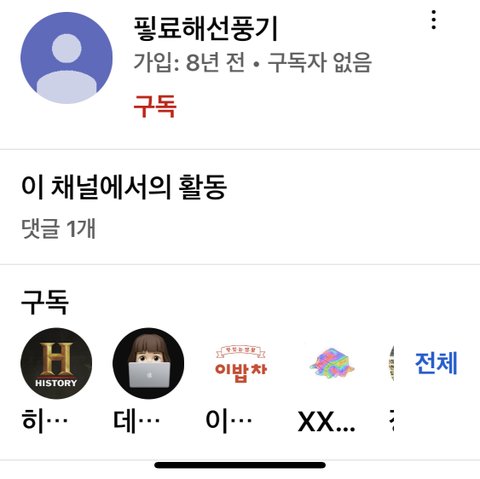Open the rainbow-colored XX channel icon
This screenshot has width=480, height=479.
(333, 363)
